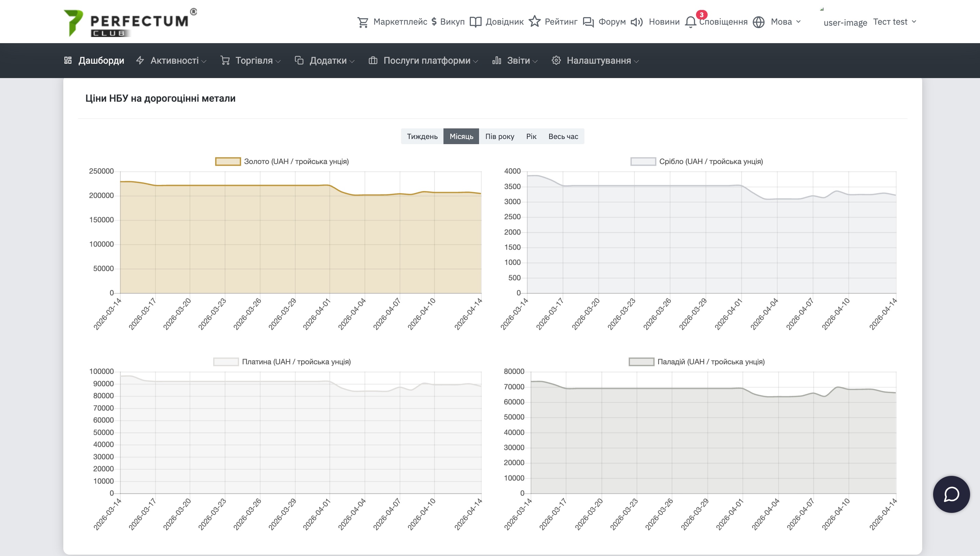Click the Довідник book icon
Screen dimensions: 980x556
click(x=475, y=22)
